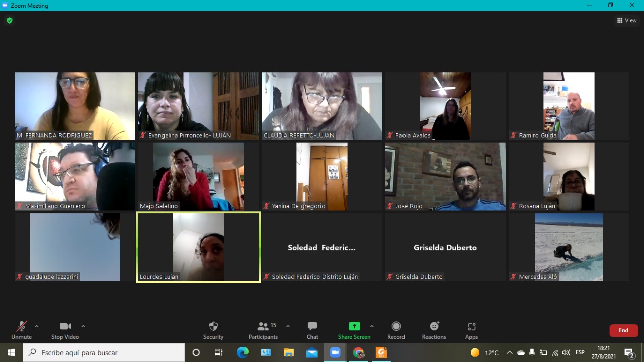644x362 pixels.
Task: Select José Rojo's video tile
Action: pos(445,176)
